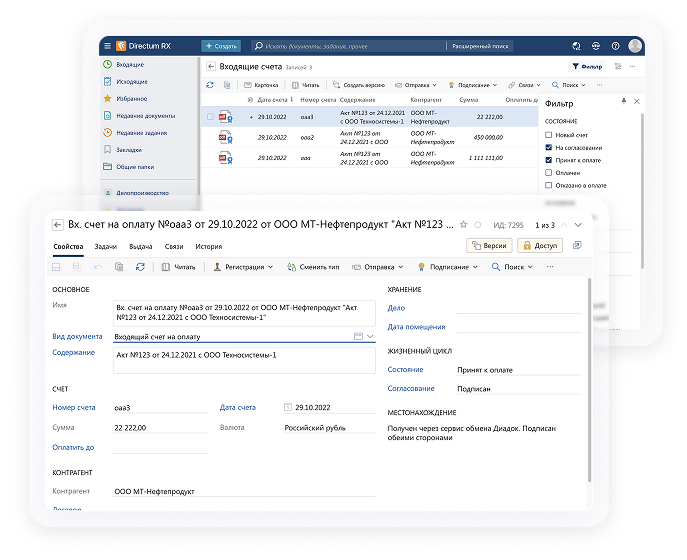Image resolution: width=687 pixels, height=560 pixels.
Task: Click the Состояние link
Action: (405, 370)
